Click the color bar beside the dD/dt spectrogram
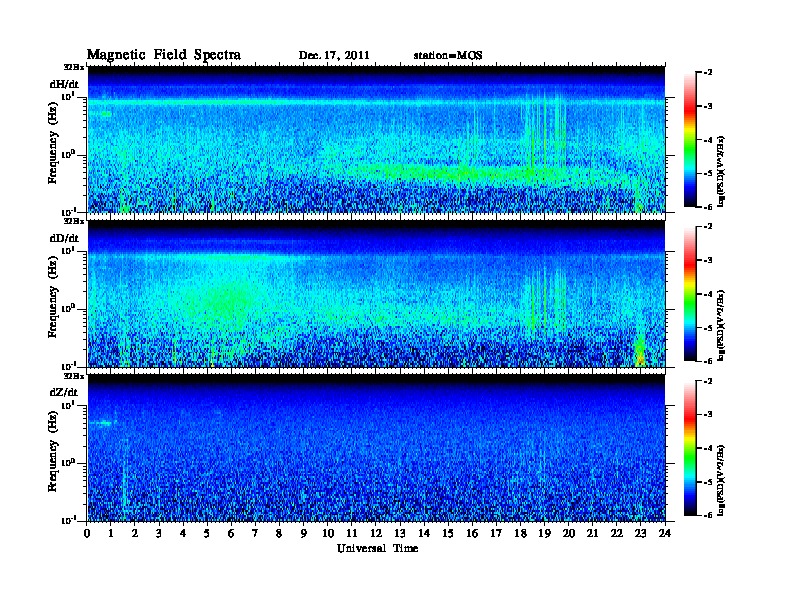Image resolution: width=792 pixels, height=612 pixels. click(690, 293)
